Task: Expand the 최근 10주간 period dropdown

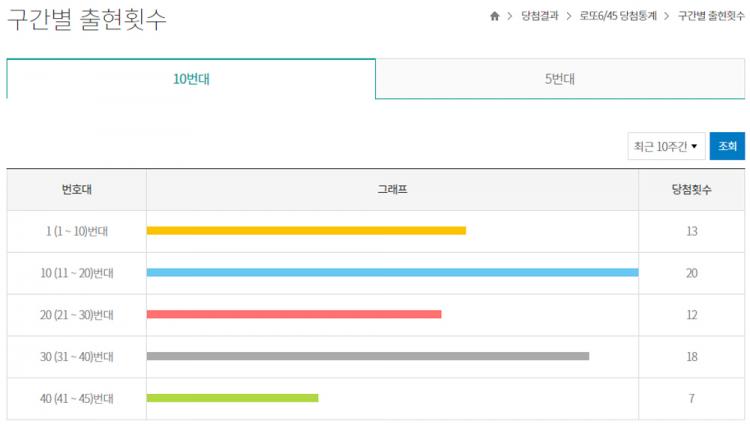Action: 666,146
